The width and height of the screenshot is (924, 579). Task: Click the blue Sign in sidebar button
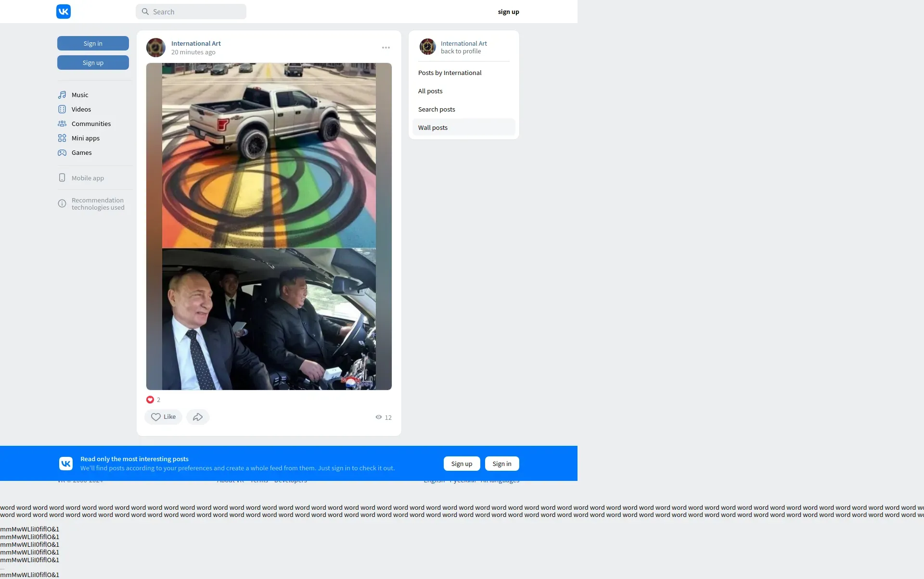click(x=93, y=43)
